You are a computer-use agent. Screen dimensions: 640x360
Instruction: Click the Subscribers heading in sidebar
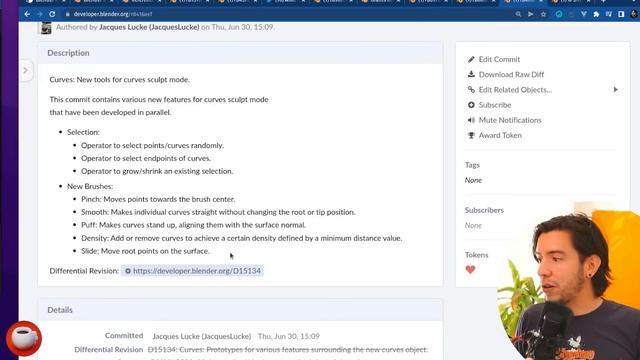coord(484,210)
